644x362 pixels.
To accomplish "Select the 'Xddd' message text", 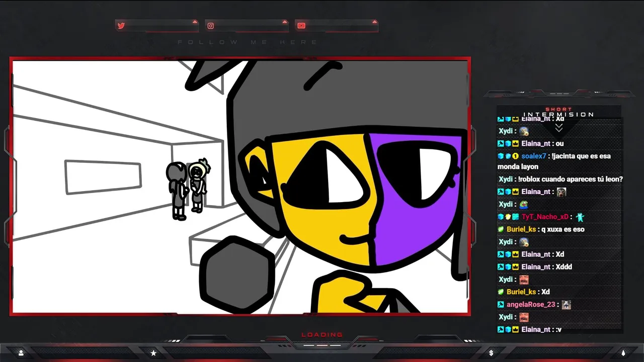I will 563,267.
